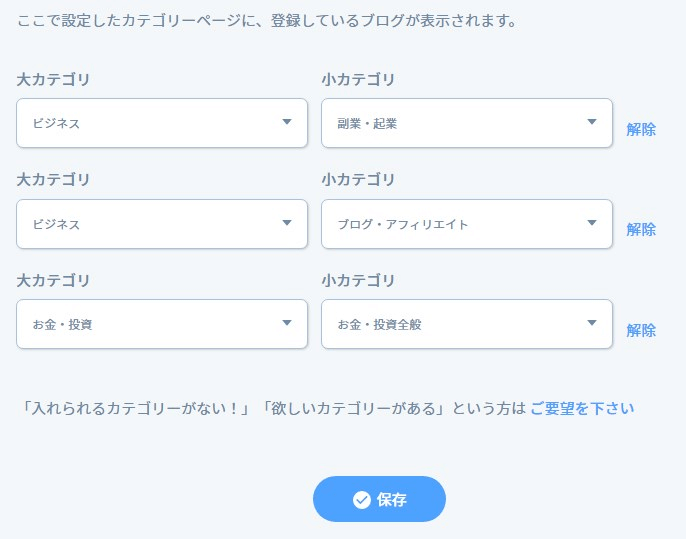Viewport: 686px width, 539px height.
Task: Open the ご要望を下さい link
Action: pos(582,408)
